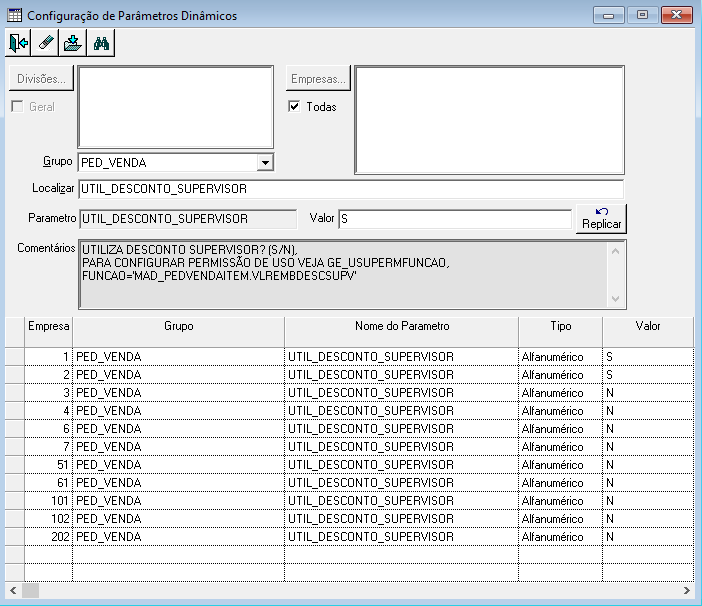Click the Divisões button
The width and height of the screenshot is (702, 606).
(41, 79)
